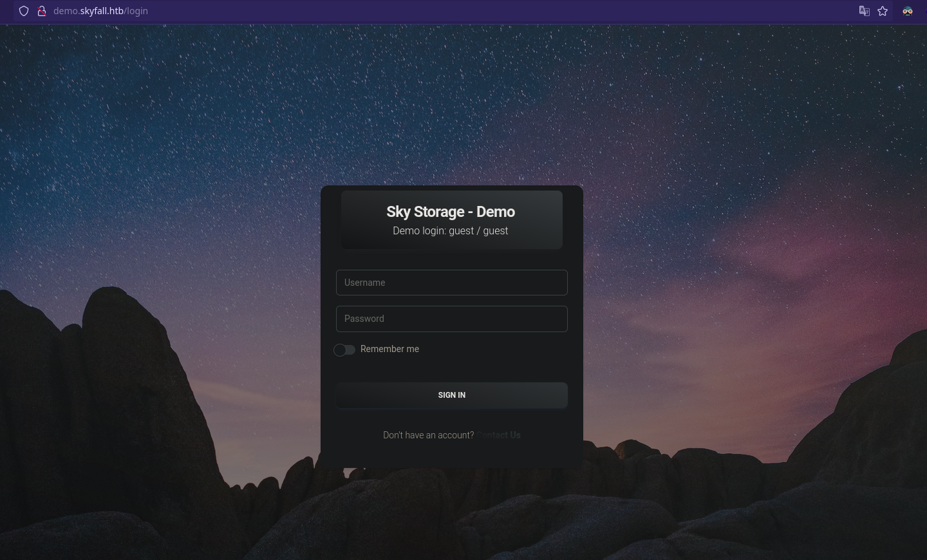Click the Demo login guest / guest hint
Screen dimensions: 927x560
point(451,230)
